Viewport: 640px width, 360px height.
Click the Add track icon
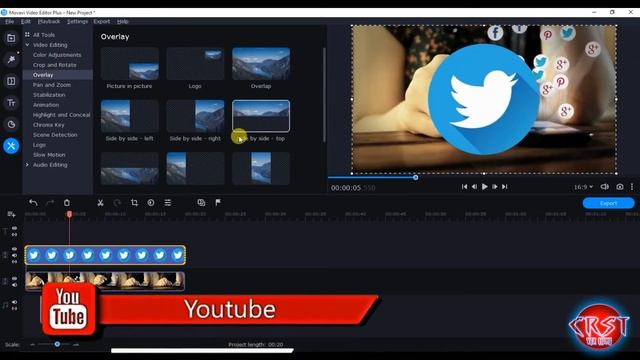[x=11, y=214]
